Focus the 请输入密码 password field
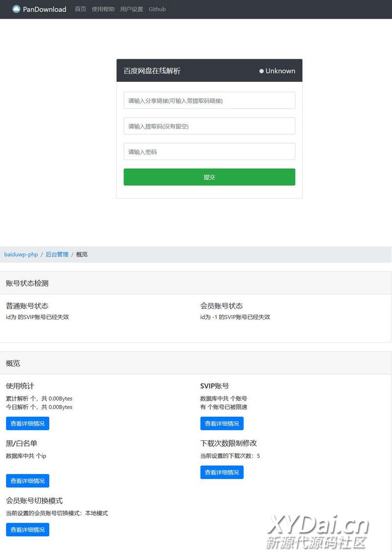 tap(209, 152)
